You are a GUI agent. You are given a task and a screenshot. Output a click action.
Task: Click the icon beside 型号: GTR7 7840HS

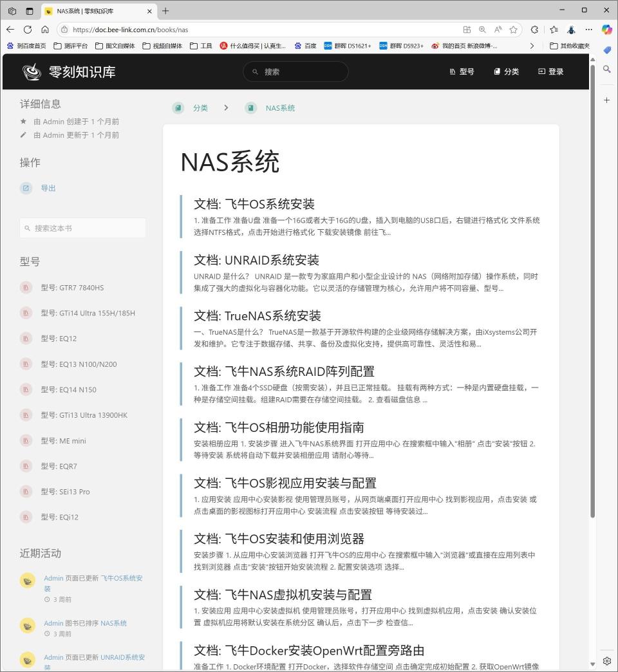pos(26,288)
